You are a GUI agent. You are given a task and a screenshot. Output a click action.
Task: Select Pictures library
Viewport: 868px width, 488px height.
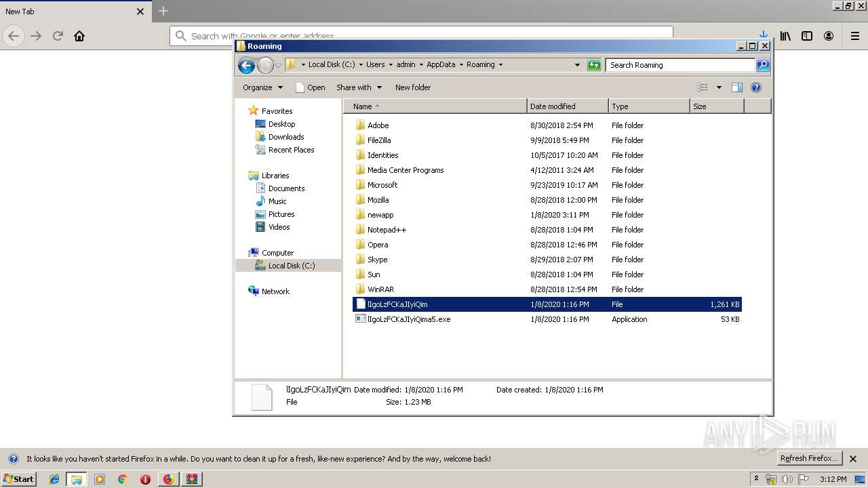(x=281, y=214)
